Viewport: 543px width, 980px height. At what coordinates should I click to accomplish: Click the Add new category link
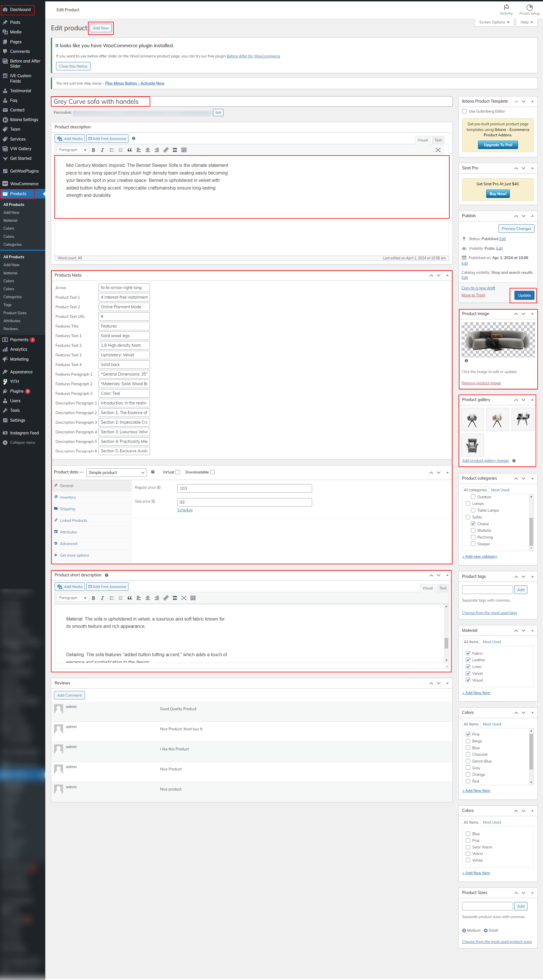pos(479,556)
